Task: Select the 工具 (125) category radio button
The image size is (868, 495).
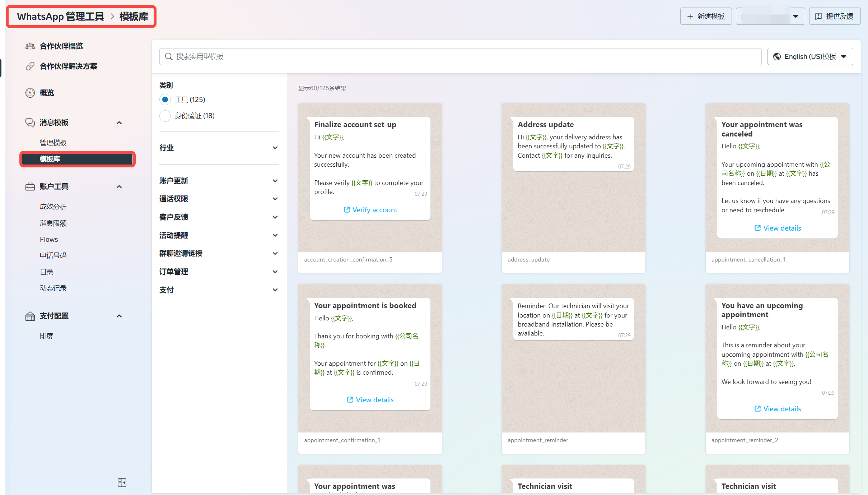Action: point(165,100)
